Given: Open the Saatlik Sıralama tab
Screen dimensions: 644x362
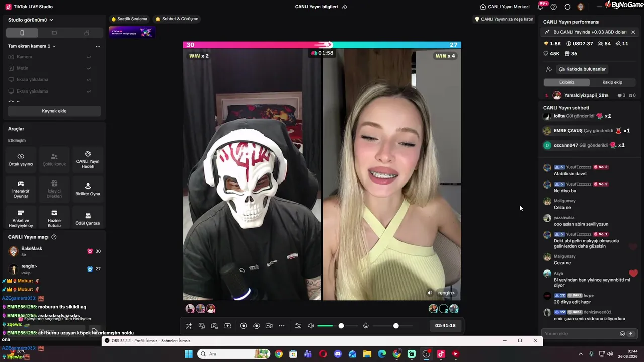Looking at the screenshot, I should 129,19.
